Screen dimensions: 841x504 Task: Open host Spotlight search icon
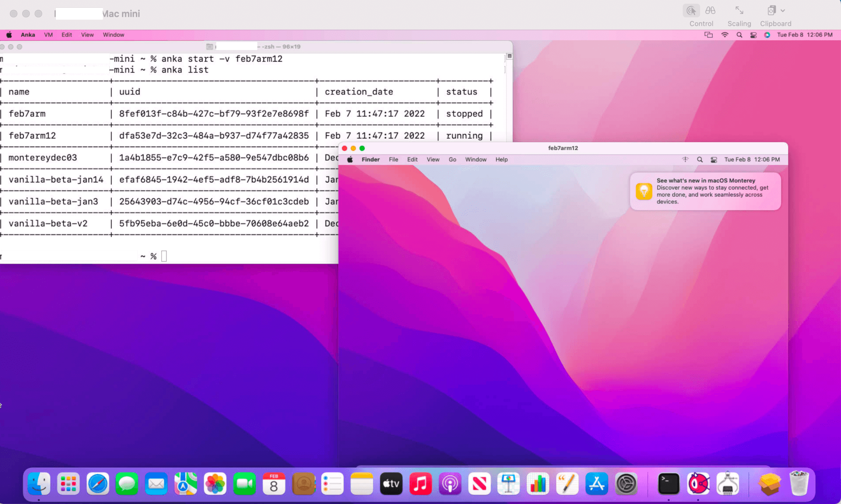(739, 35)
